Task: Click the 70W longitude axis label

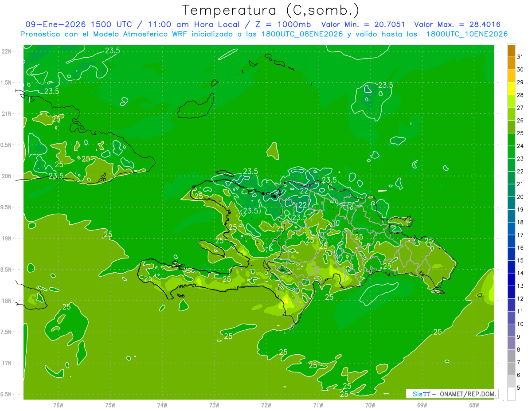Action: tap(370, 405)
